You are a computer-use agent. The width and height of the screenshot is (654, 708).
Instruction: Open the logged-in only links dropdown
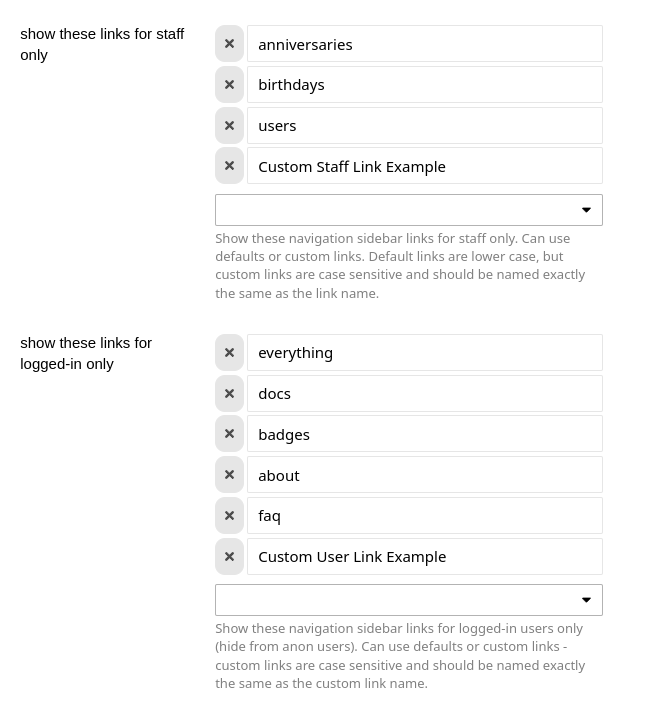(x=409, y=600)
